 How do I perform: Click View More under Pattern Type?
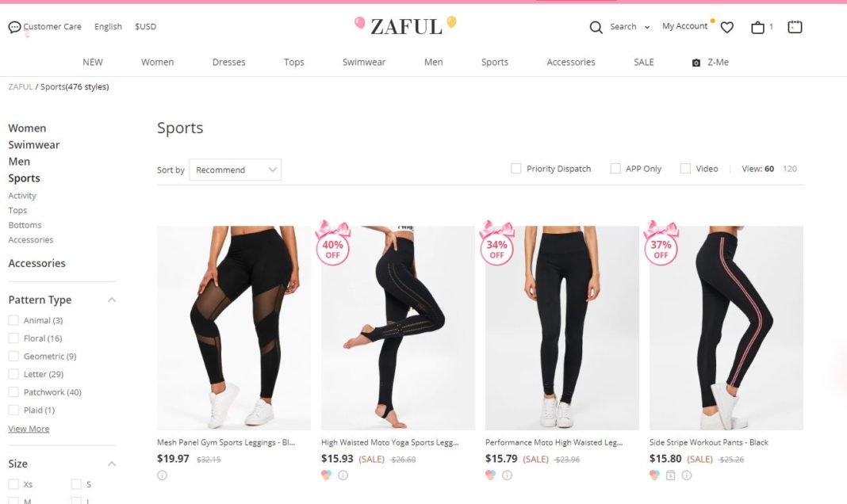[x=29, y=429]
